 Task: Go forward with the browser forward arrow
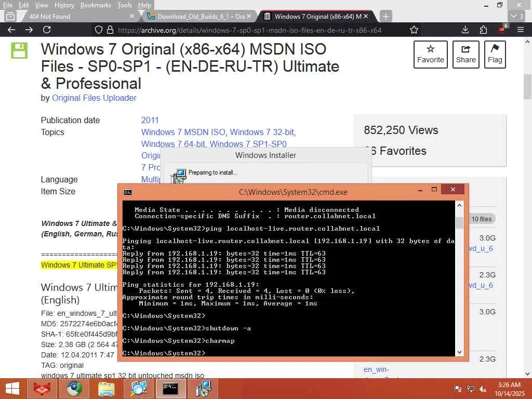pyautogui.click(x=29, y=30)
